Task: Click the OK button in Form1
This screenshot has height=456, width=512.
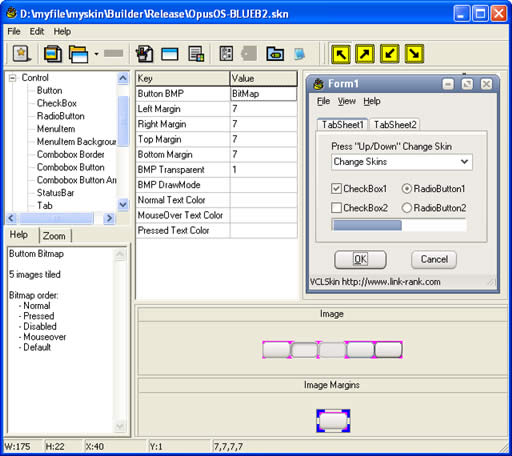Action: click(360, 259)
